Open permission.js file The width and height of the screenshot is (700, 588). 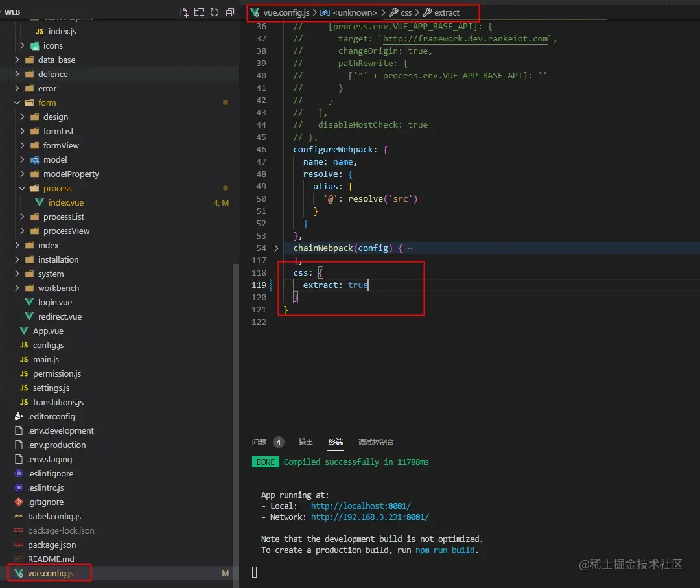[x=56, y=374]
